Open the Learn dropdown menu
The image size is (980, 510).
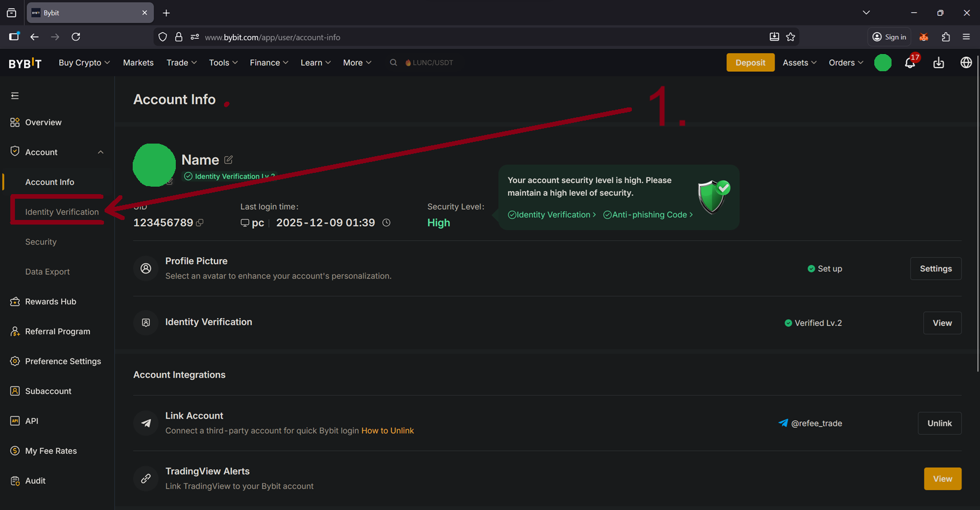tap(315, 63)
